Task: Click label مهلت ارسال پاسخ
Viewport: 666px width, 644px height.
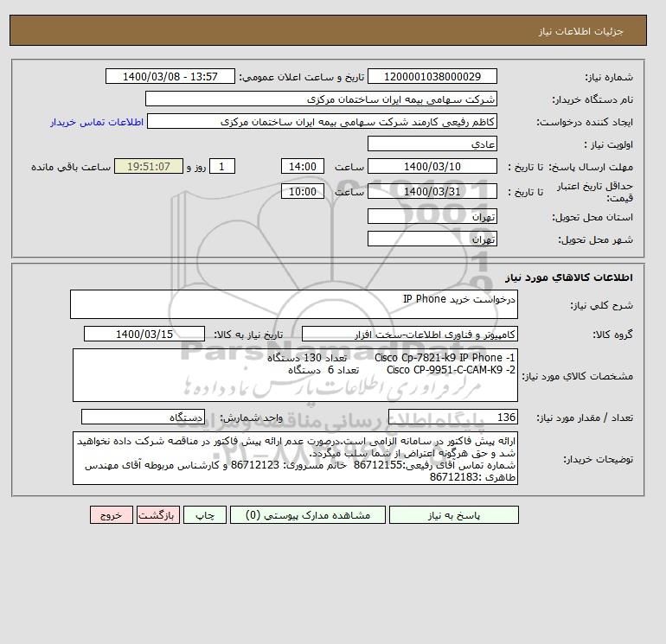Action: [x=591, y=167]
